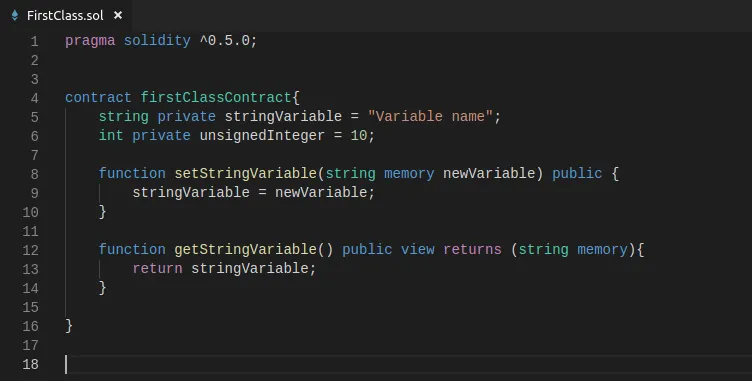Click line number 4 in the gutter
The width and height of the screenshot is (752, 381).
pyautogui.click(x=35, y=98)
